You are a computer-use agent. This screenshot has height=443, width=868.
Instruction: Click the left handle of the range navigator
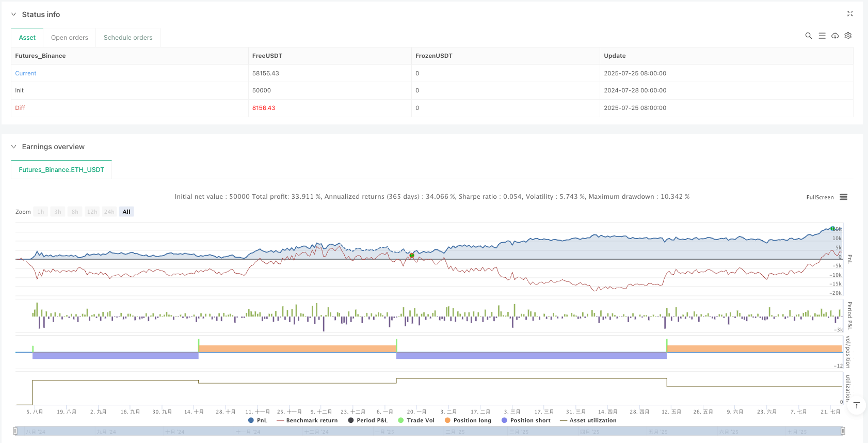pos(15,431)
